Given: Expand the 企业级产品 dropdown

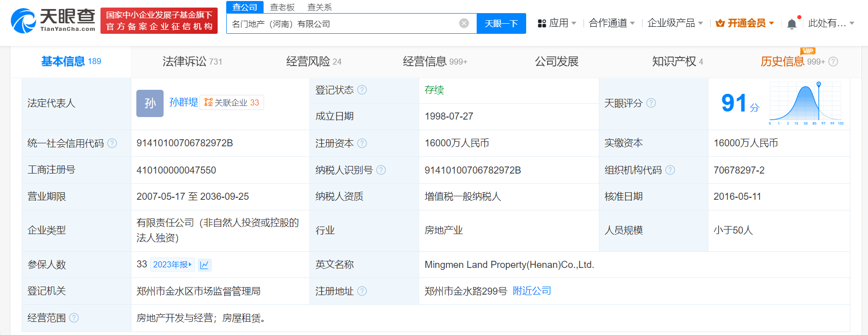Looking at the screenshot, I should click(x=700, y=23).
